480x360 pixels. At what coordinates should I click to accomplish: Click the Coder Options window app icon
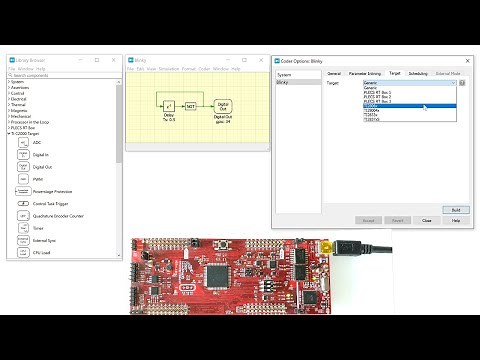[277, 61]
